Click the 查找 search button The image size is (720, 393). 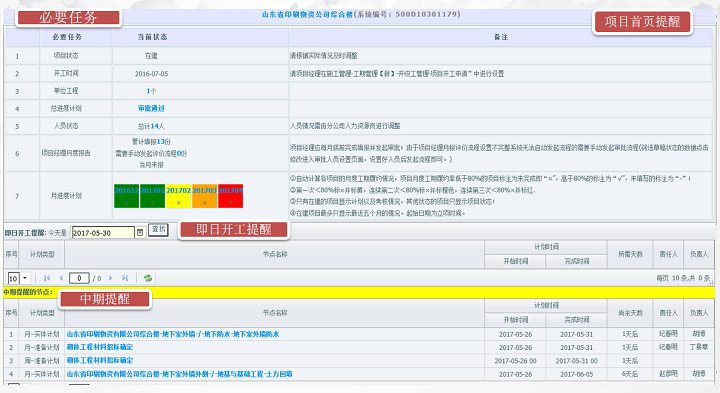(159, 229)
